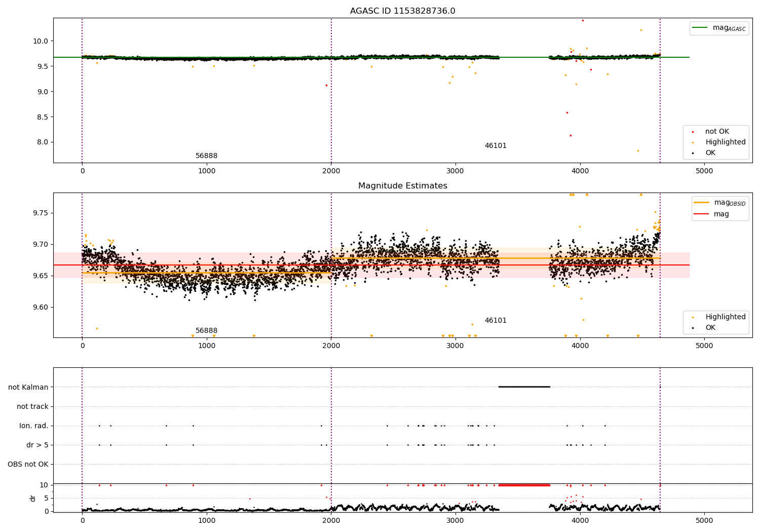Click the 8.0 y-axis tick in top plot

coord(43,142)
